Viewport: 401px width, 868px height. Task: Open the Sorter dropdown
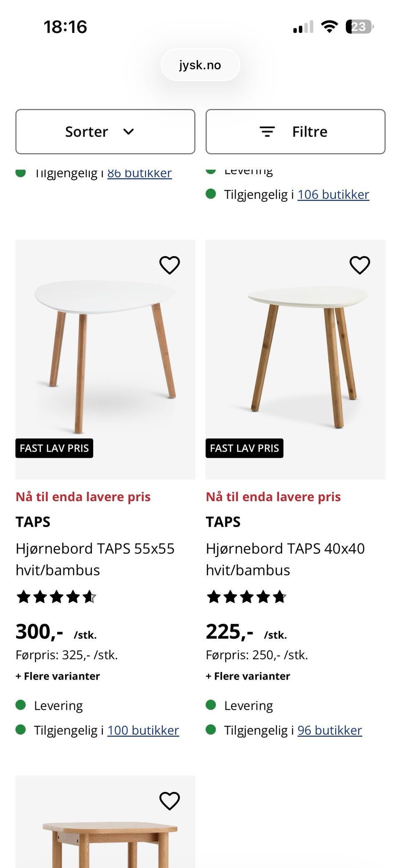[x=105, y=132]
